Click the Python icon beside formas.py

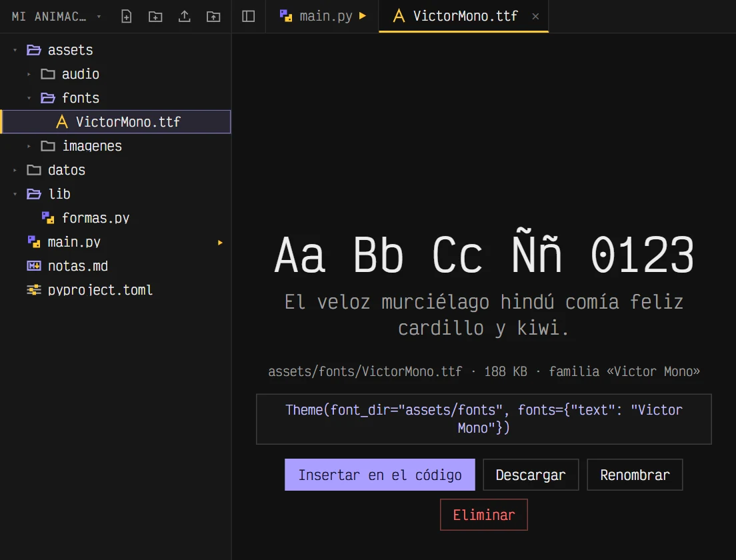[x=48, y=217]
